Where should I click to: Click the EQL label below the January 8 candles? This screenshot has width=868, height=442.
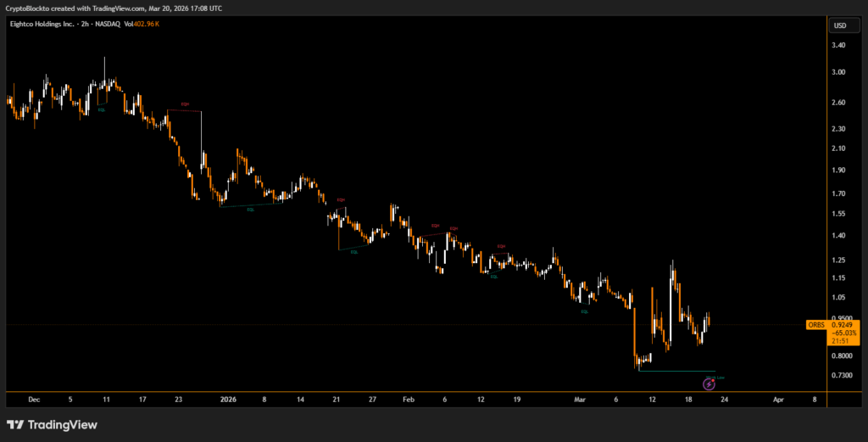[x=250, y=209]
